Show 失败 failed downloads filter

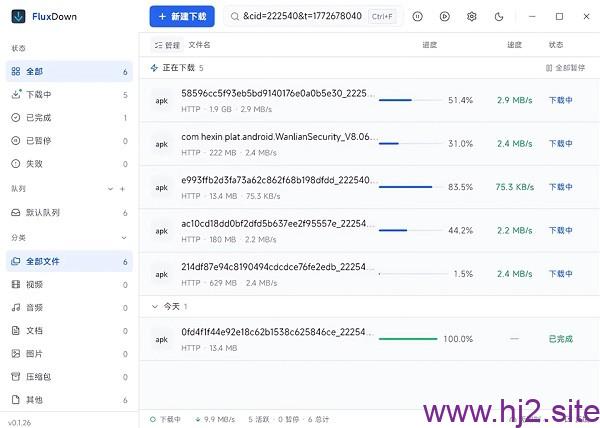click(x=70, y=164)
